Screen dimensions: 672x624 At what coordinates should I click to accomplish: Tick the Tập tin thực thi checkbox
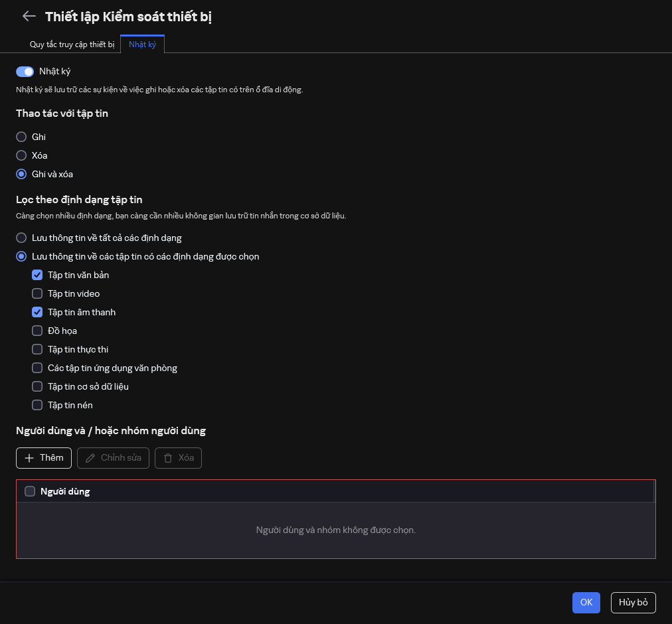37,349
